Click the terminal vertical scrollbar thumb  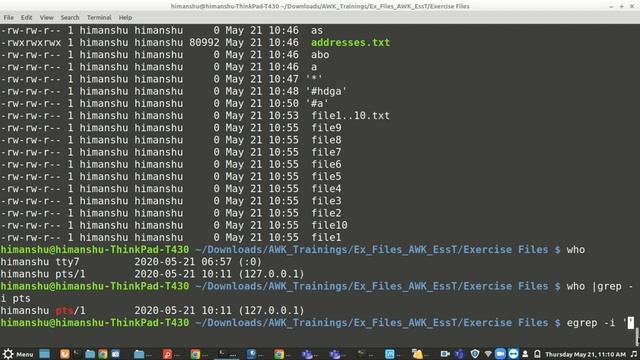tap(637, 336)
